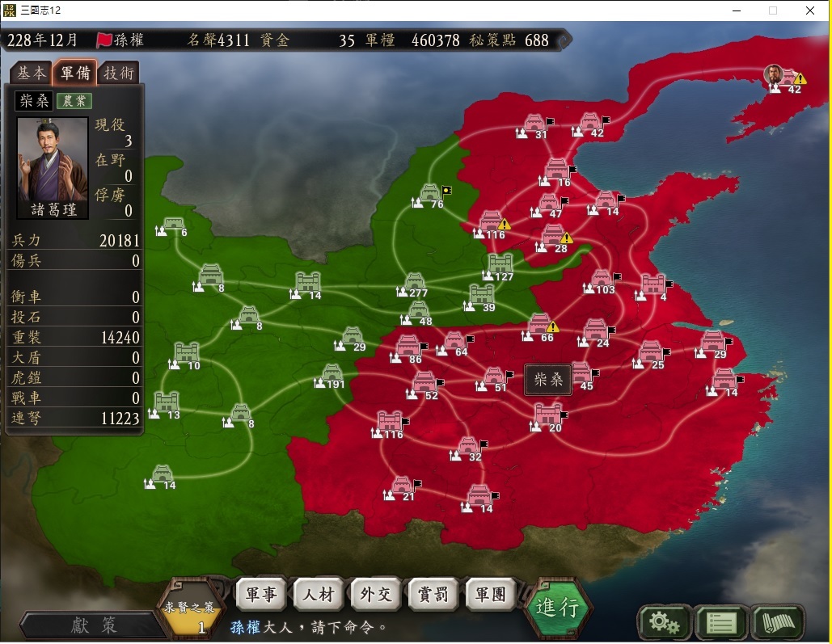Select the green city marked 76
832x644 pixels.
430,194
